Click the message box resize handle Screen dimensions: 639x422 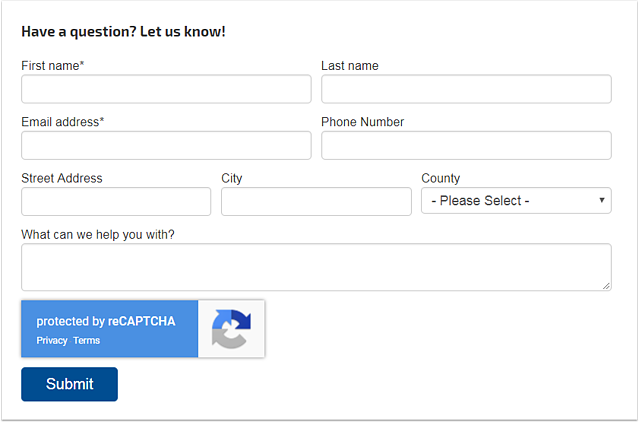606,286
